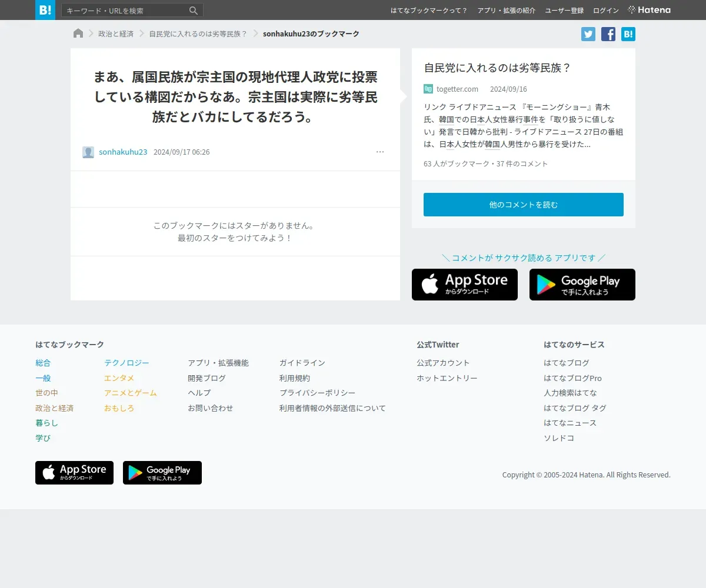Open App Store badge beside Google Play
The height and width of the screenshot is (588, 706).
point(465,285)
